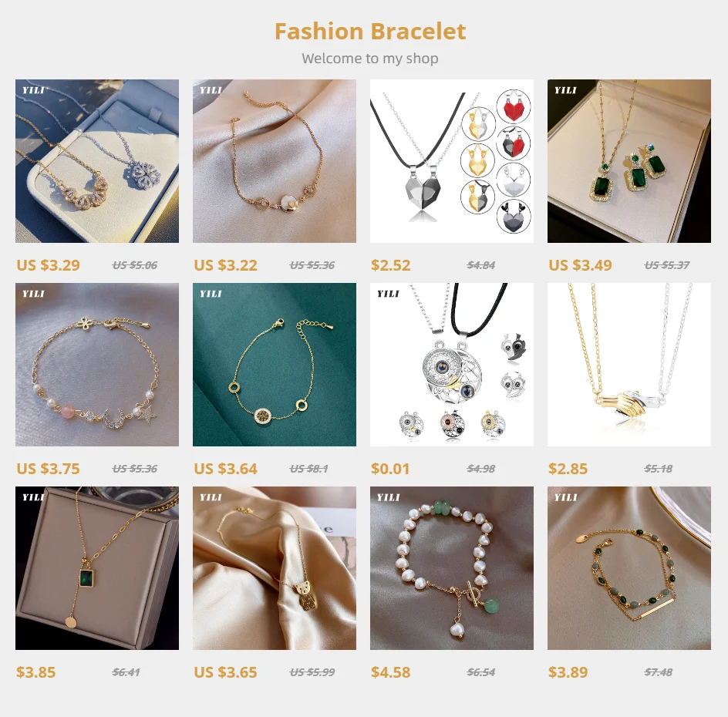Click the $3.89 price label
728x717 pixels.
(568, 672)
